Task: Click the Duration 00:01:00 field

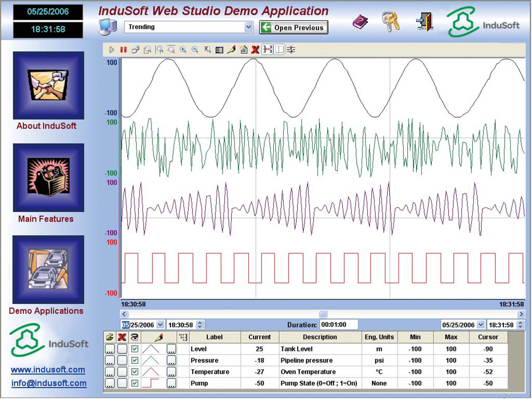Action: [x=339, y=325]
